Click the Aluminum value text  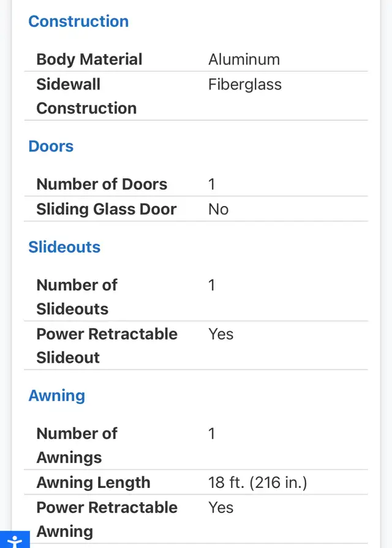tap(244, 59)
